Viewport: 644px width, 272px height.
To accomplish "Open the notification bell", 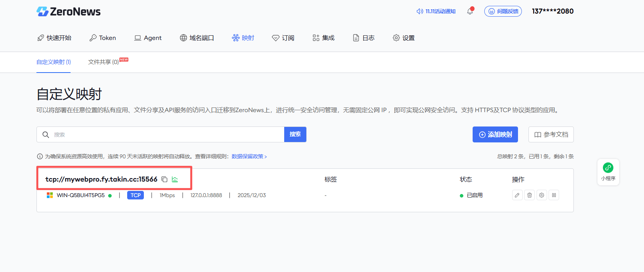I will coord(470,11).
